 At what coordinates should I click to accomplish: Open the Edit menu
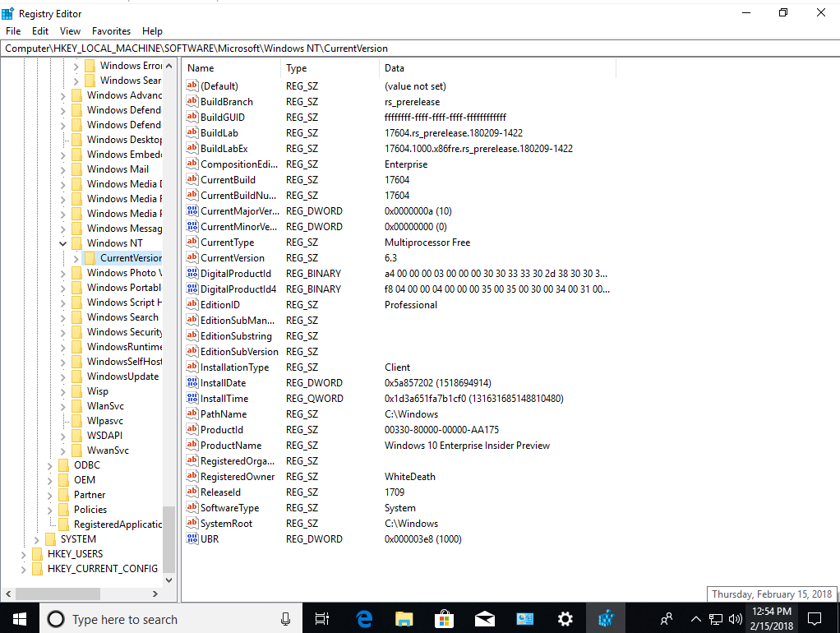(x=40, y=31)
